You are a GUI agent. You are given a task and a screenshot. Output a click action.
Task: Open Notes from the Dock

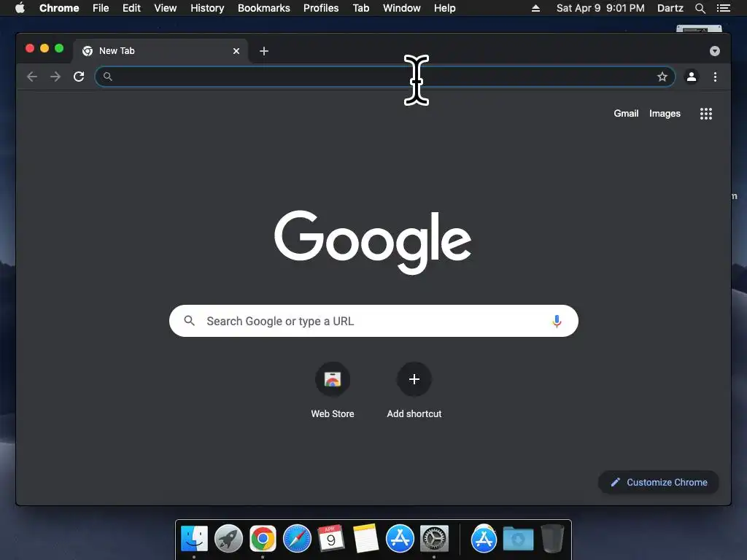click(x=366, y=539)
